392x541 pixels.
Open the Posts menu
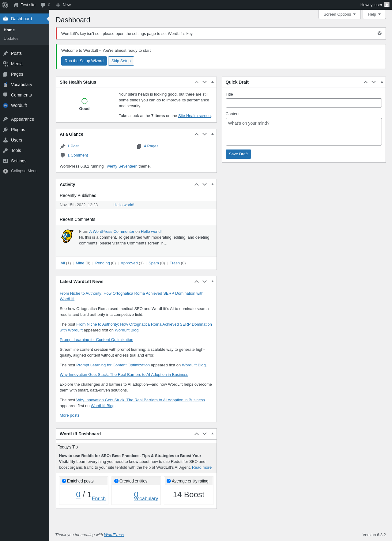click(24, 53)
